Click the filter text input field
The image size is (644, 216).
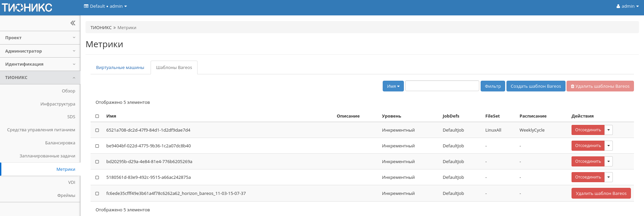442,86
